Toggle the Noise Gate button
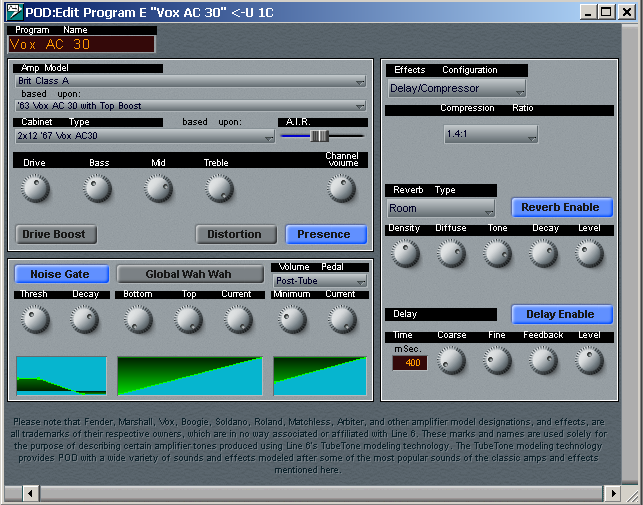 (60, 274)
